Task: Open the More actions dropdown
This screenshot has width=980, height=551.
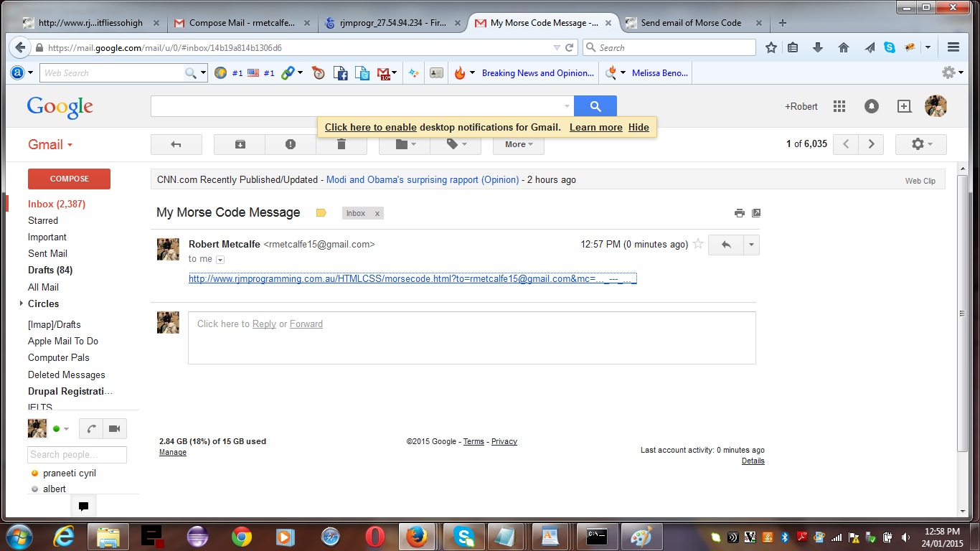Action: pos(519,144)
